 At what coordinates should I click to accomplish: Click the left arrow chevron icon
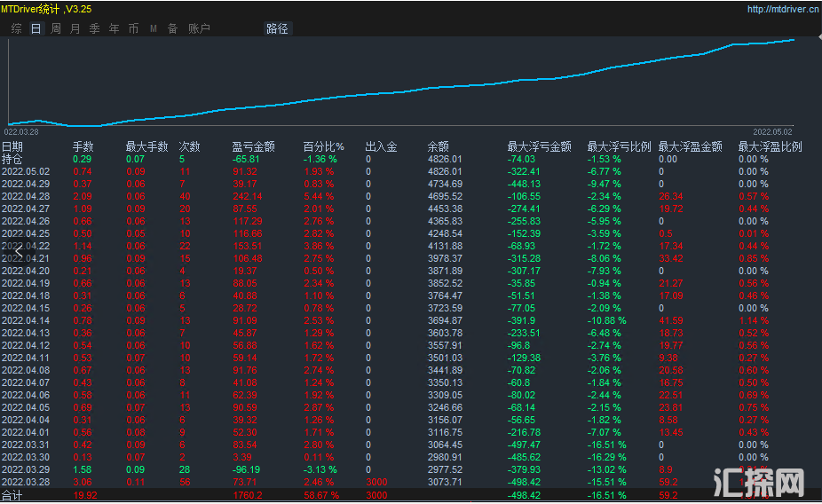coord(19,252)
